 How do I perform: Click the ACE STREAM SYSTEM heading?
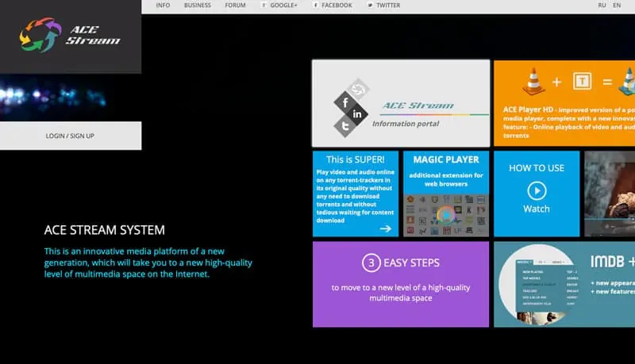click(x=105, y=230)
